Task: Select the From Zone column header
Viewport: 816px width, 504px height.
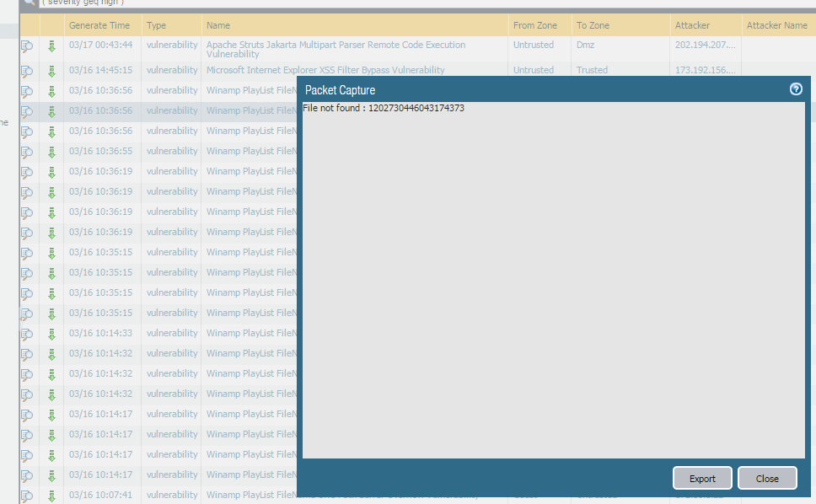Action: tap(535, 25)
